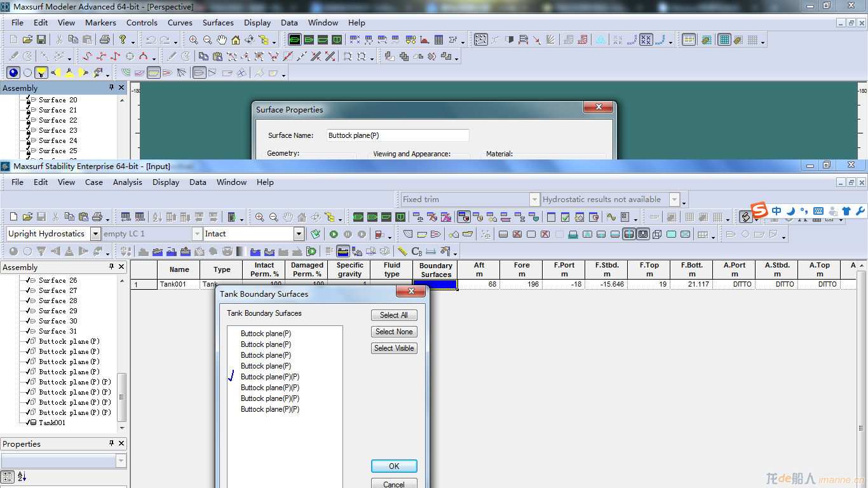The height and width of the screenshot is (488, 868).
Task: Click Select None button
Action: point(394,332)
